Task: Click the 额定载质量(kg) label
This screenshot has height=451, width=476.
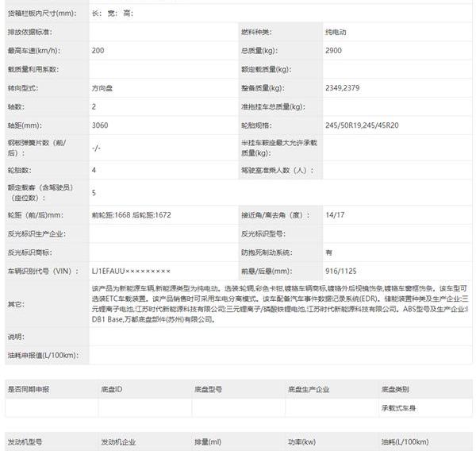Action: [267, 69]
